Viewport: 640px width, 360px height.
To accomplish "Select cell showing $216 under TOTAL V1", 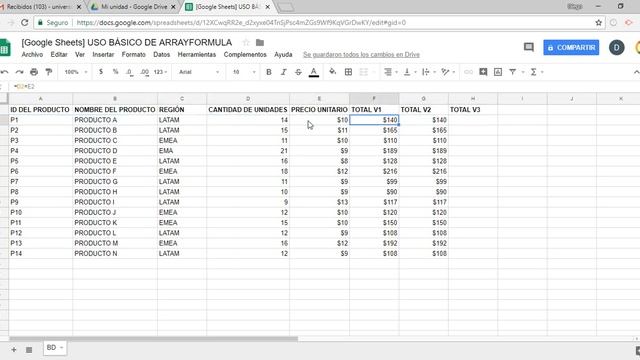I will 374,171.
